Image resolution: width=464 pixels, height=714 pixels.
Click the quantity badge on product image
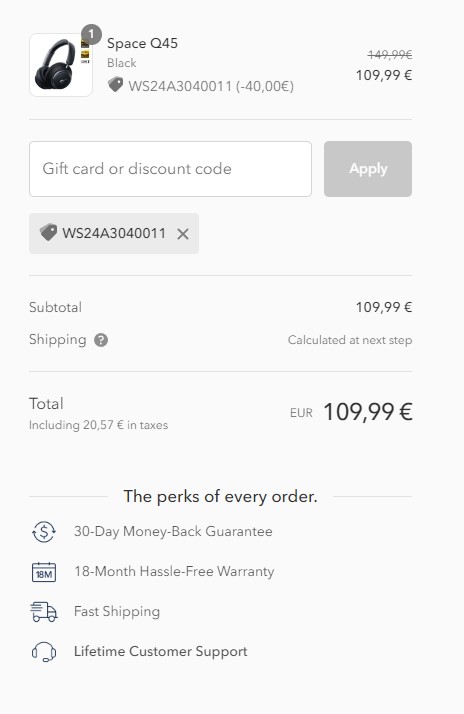[x=91, y=35]
